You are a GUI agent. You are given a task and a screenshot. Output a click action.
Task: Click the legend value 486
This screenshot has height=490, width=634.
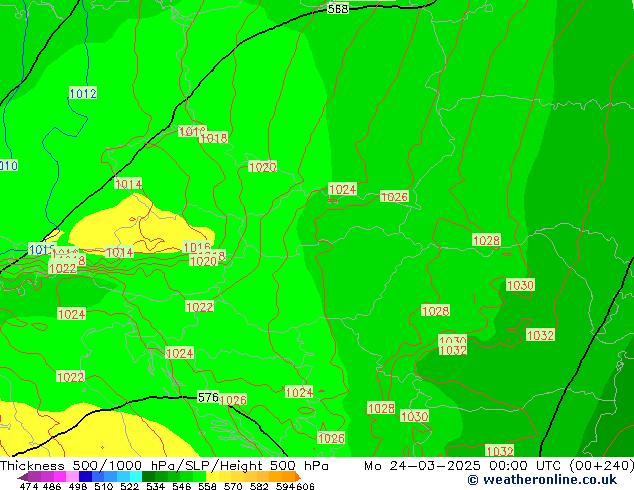[x=52, y=486]
